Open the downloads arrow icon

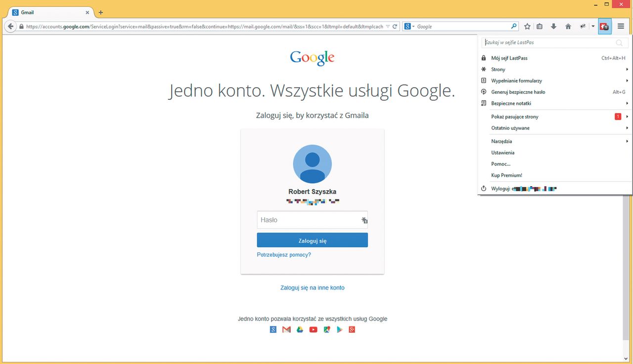point(553,27)
